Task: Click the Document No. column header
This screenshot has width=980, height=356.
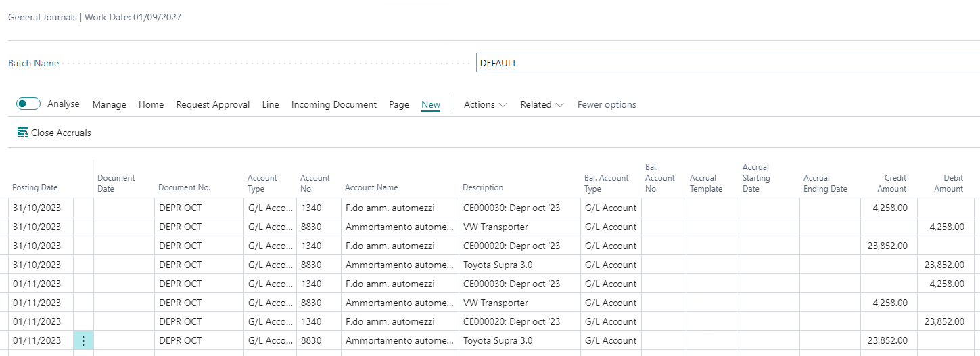Action: pyautogui.click(x=185, y=187)
